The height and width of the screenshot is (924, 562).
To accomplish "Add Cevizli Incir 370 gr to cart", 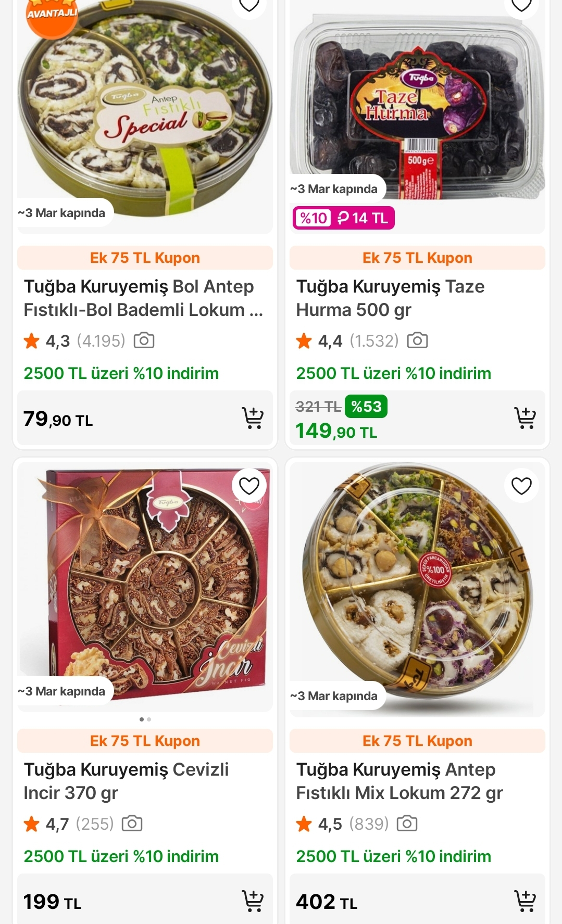I will [253, 901].
